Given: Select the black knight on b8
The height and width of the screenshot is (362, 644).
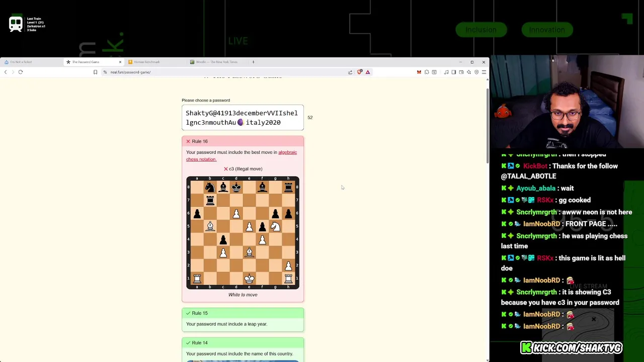Looking at the screenshot, I should (x=210, y=188).
